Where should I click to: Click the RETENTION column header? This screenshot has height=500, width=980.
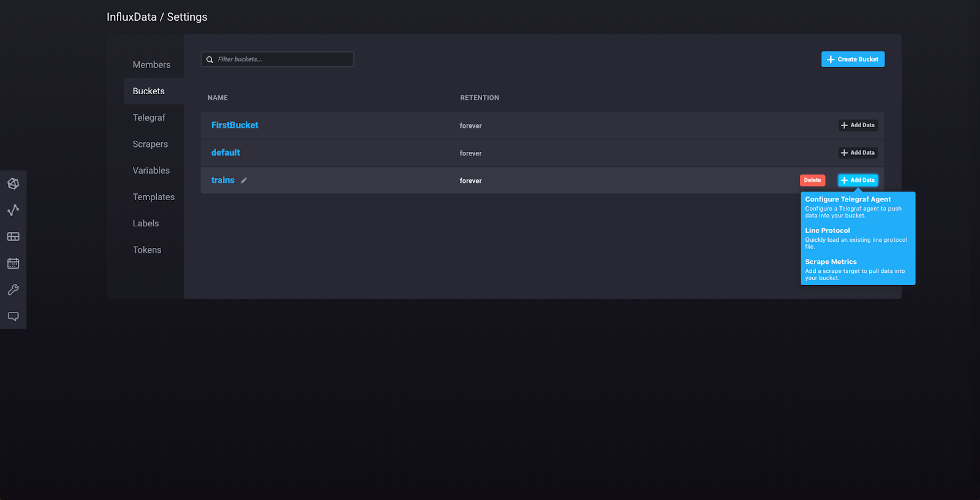click(x=480, y=98)
